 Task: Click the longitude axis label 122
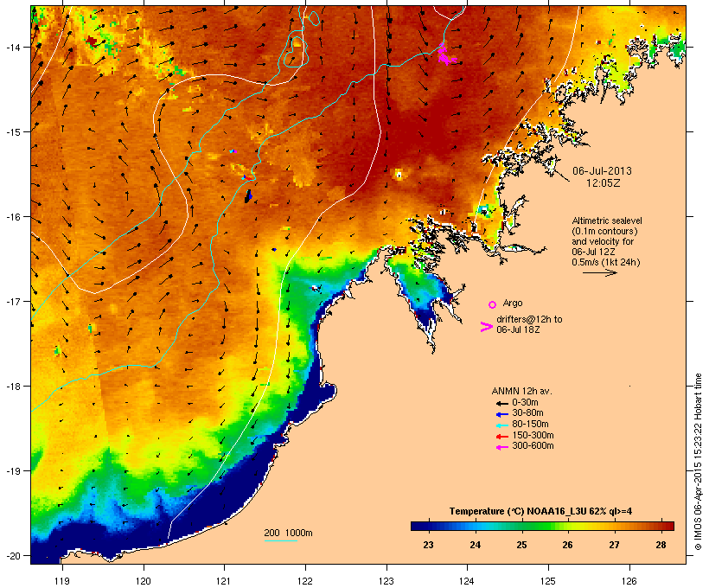305,581
